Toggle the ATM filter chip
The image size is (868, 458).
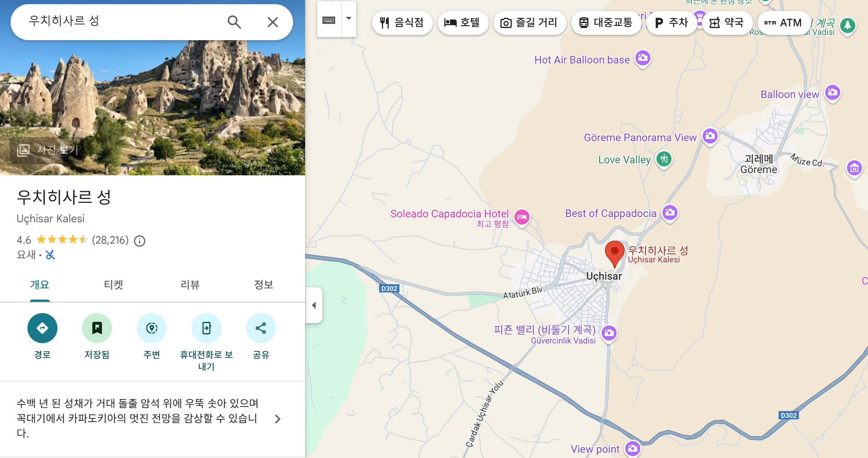click(783, 23)
